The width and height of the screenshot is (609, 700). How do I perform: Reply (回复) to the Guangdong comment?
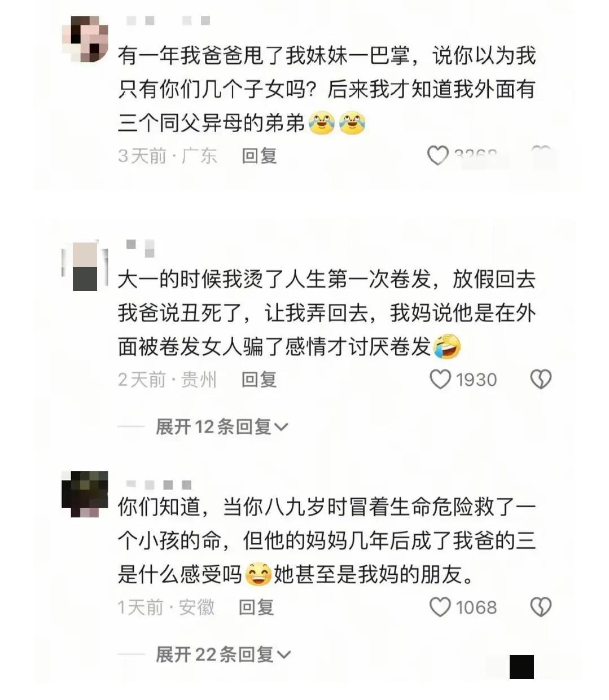(259, 156)
